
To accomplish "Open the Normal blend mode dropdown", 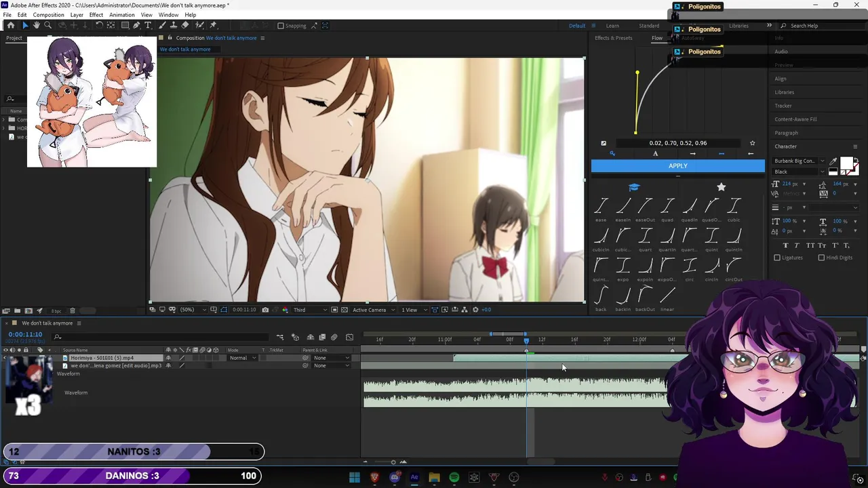I will point(242,358).
